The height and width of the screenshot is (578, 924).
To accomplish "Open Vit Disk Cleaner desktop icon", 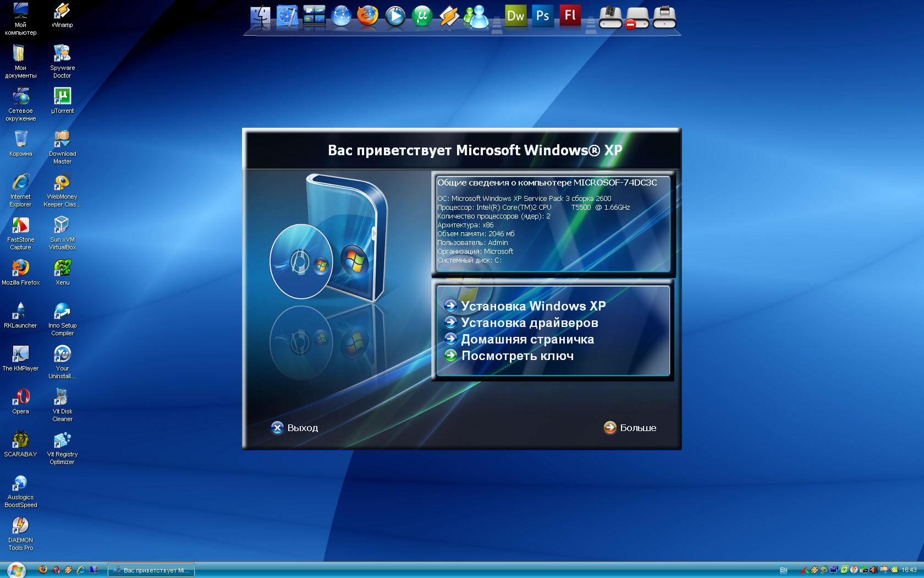I will pyautogui.click(x=62, y=405).
